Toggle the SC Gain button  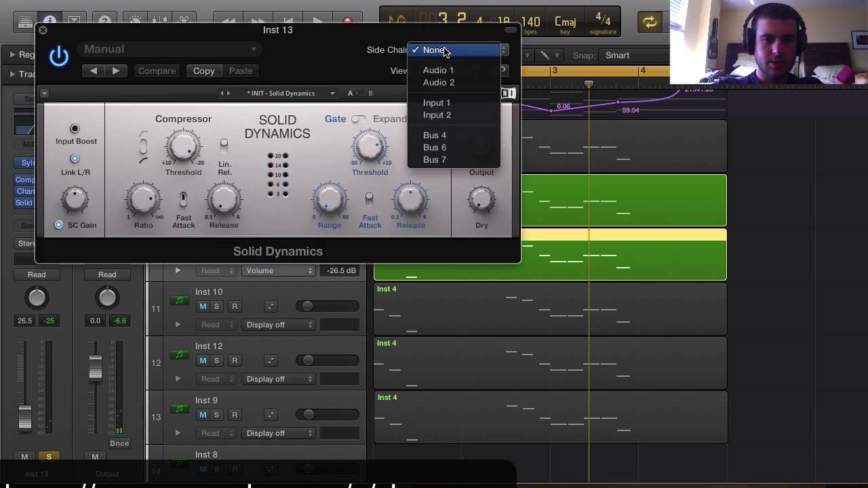pyautogui.click(x=58, y=224)
